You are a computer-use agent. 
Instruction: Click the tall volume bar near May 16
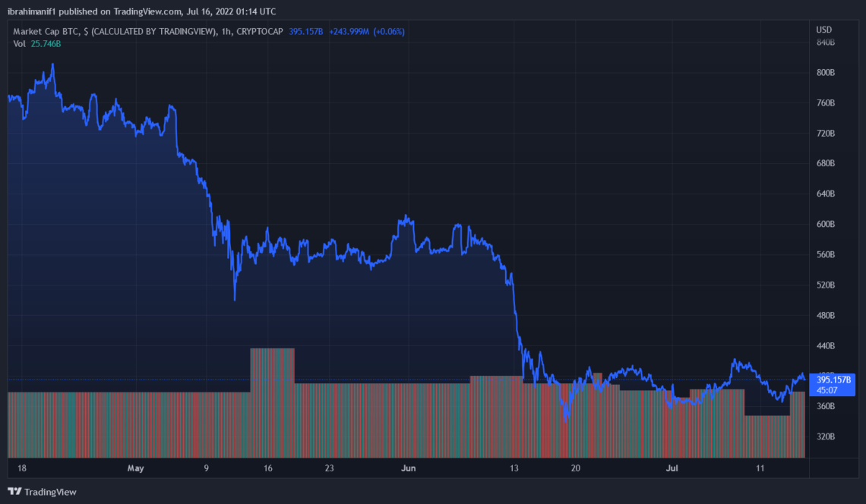point(272,403)
